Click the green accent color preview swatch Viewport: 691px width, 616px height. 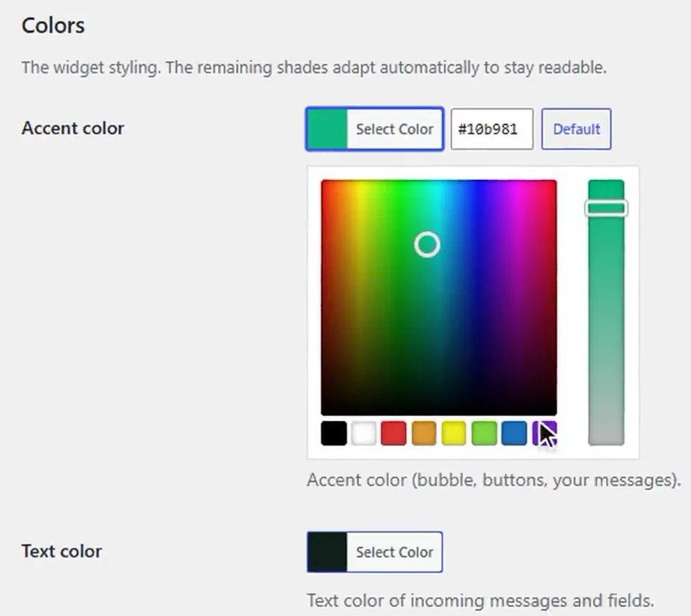(x=327, y=129)
